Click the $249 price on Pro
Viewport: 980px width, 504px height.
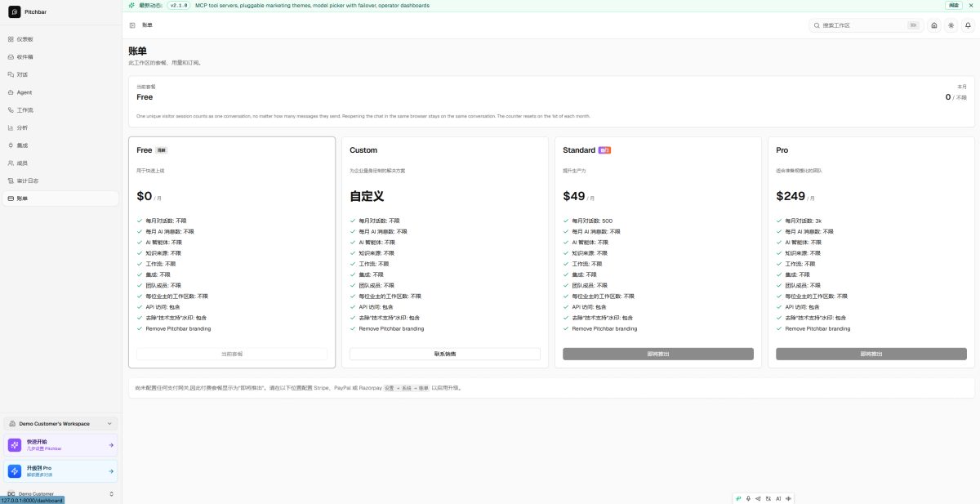[791, 196]
